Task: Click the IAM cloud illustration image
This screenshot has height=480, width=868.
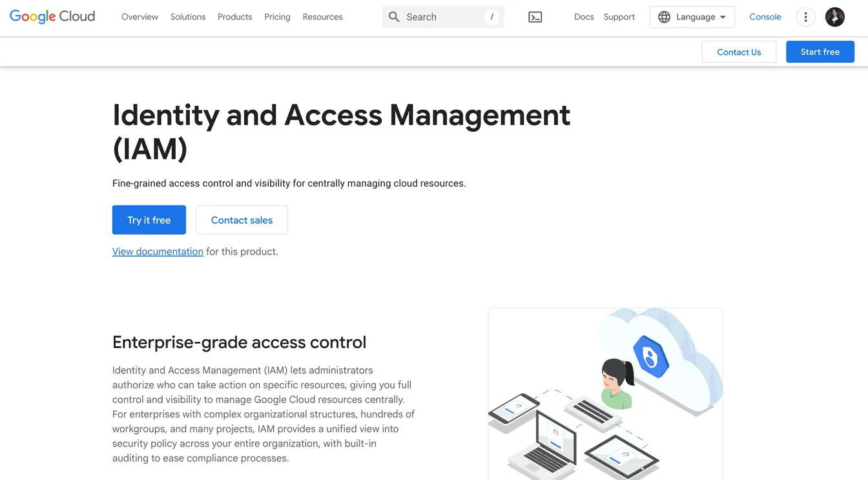Action: coord(606,394)
